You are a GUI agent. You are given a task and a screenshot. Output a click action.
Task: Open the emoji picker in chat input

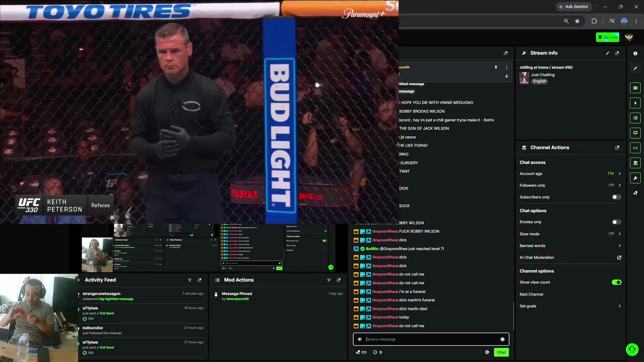(x=502, y=339)
